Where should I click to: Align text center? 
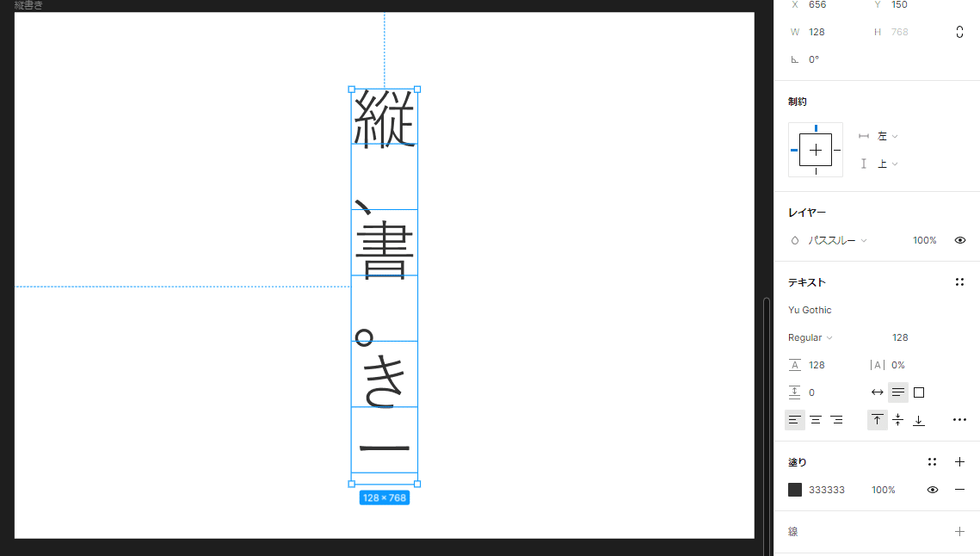816,420
